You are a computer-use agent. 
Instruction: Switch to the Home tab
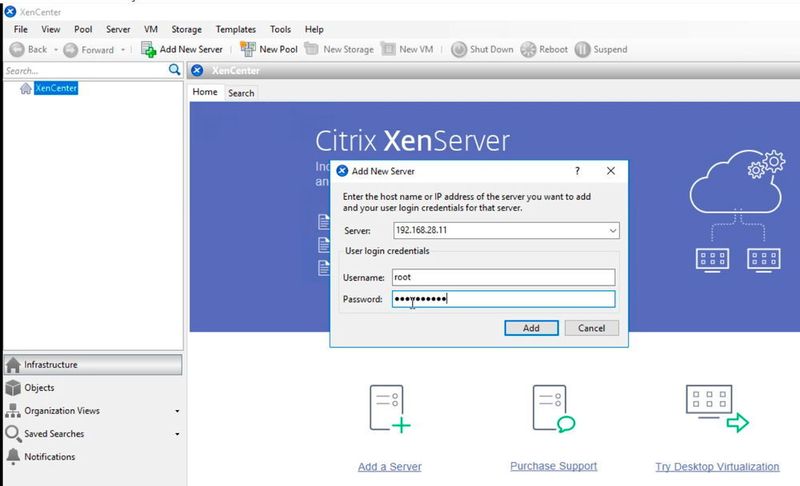(205, 92)
